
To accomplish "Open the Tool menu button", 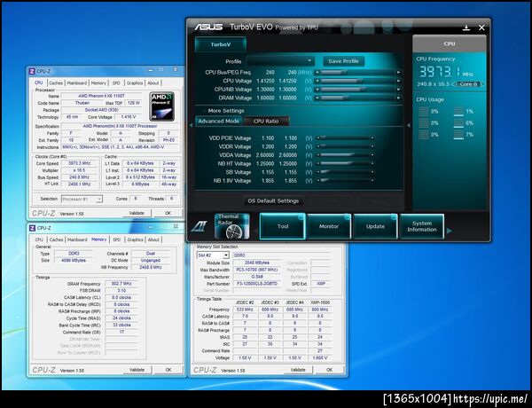I will pos(283,226).
